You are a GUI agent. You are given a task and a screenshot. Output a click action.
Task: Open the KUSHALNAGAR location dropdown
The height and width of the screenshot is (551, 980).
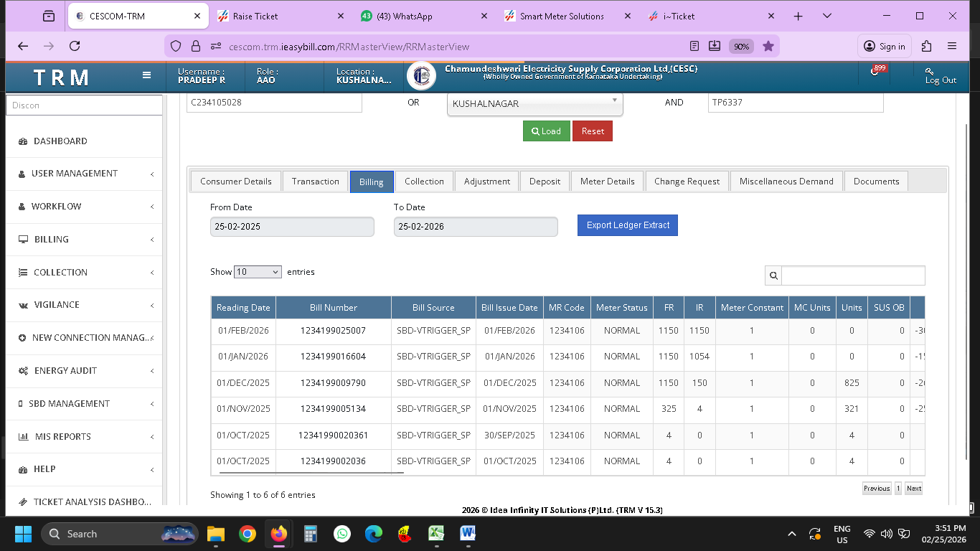(x=534, y=104)
